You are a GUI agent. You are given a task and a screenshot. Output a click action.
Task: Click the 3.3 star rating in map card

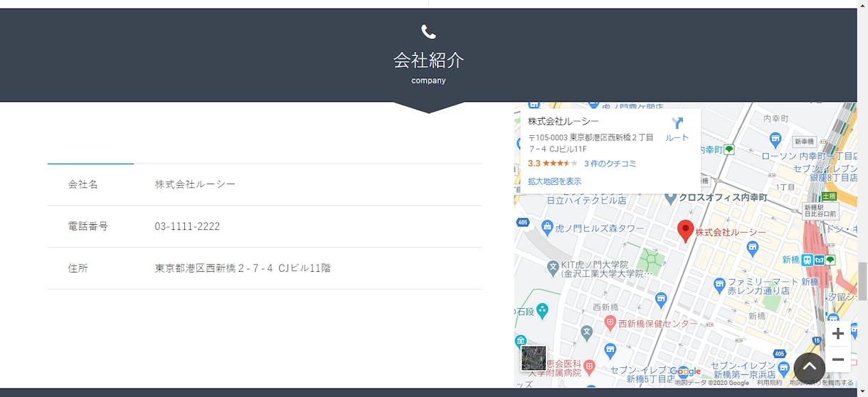553,164
